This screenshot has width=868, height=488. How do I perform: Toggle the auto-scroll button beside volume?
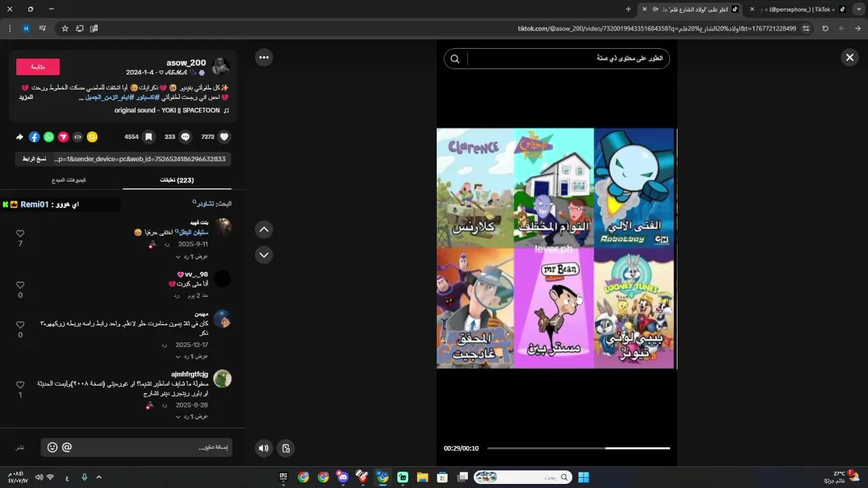pos(285,448)
